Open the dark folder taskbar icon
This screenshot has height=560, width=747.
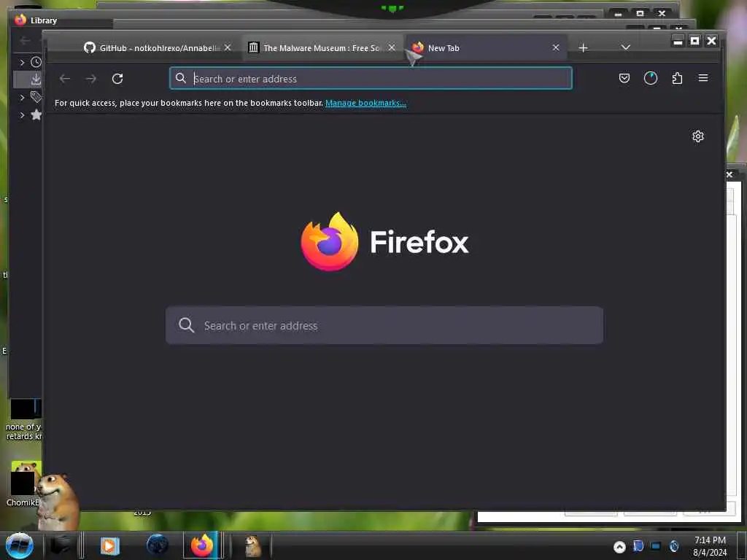click(61, 545)
